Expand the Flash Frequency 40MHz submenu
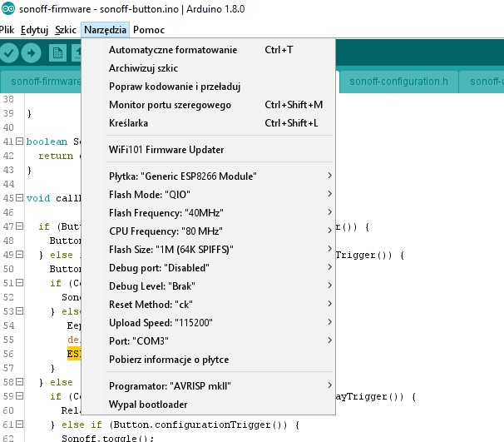 208,213
